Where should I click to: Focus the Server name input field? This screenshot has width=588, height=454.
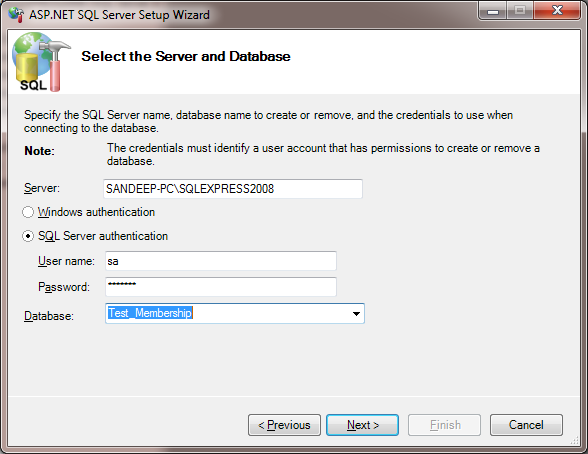(233, 189)
